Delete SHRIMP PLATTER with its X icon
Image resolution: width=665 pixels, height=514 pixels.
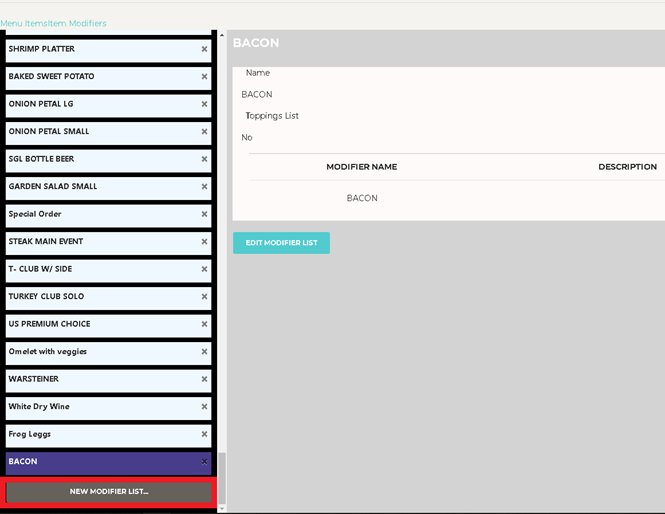click(204, 49)
